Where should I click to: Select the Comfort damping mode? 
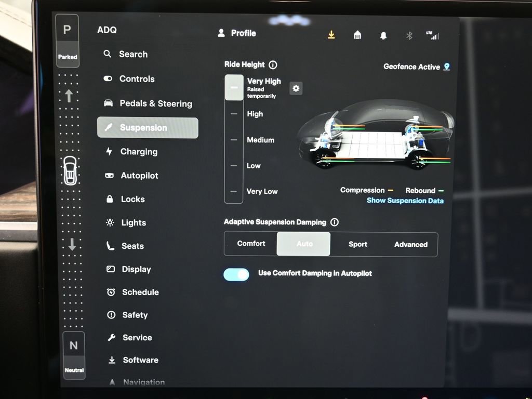tap(251, 243)
